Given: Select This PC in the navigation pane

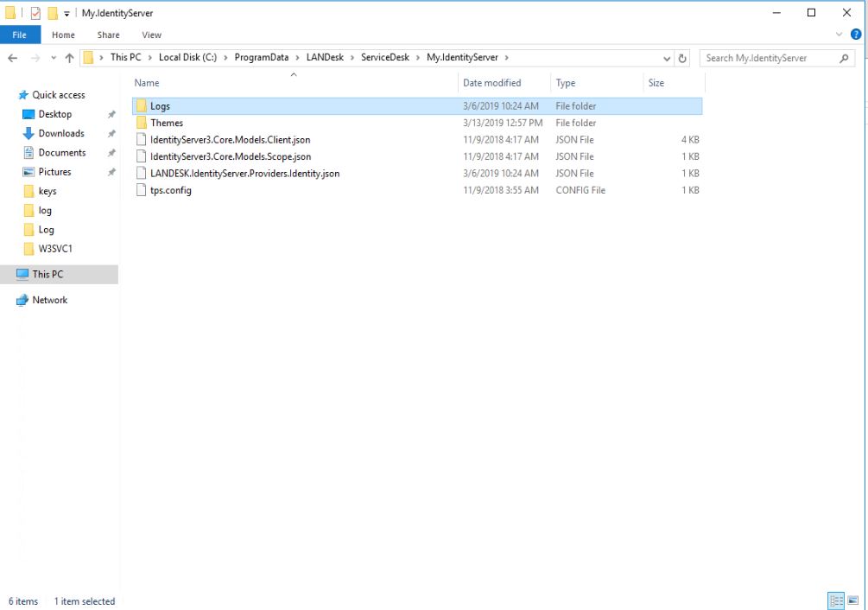Looking at the screenshot, I should [x=49, y=275].
